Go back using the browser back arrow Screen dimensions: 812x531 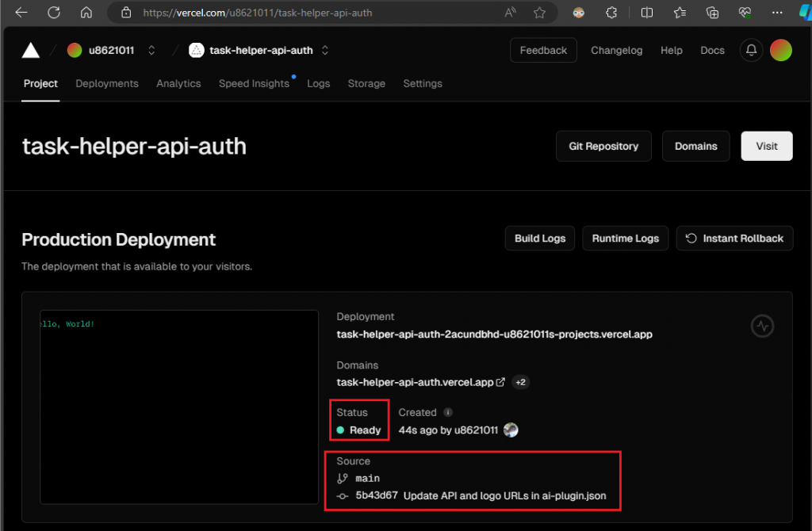click(x=21, y=13)
